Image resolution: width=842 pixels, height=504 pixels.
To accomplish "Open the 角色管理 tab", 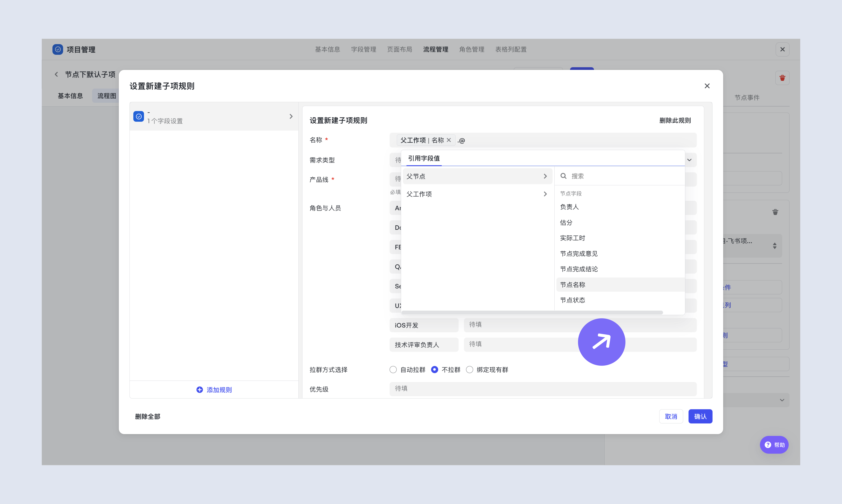I will click(x=472, y=49).
